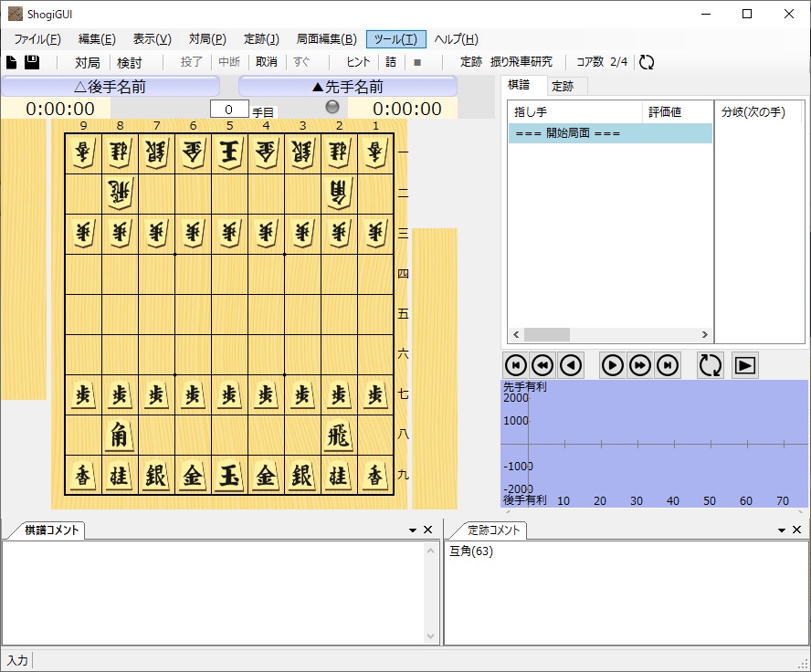Click the 互角(63) text in 定跡コメント
Viewport: 811px width, 672px height.
tap(471, 551)
